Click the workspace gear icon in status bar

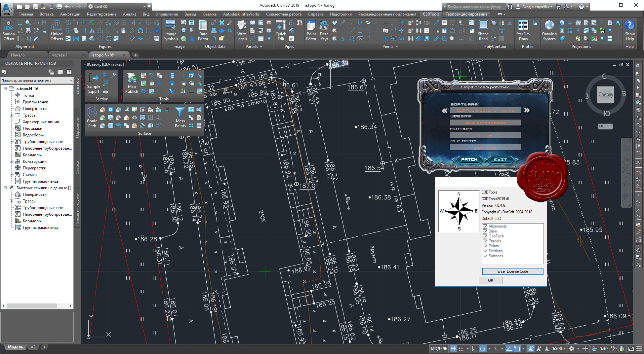pos(572,348)
